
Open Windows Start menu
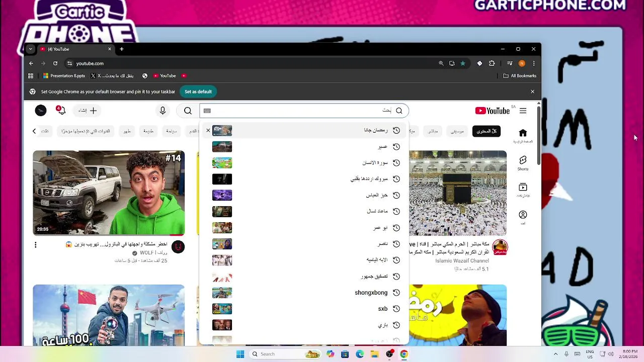tap(240, 354)
